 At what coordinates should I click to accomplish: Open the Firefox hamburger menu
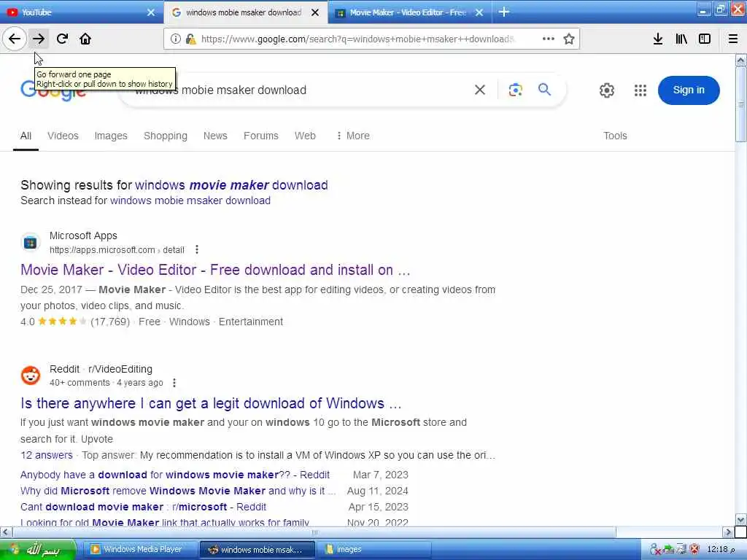(x=733, y=39)
